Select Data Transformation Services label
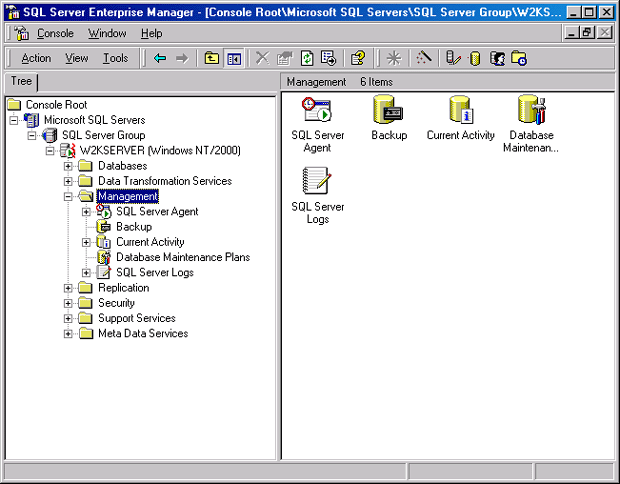This screenshot has width=620, height=484. pyautogui.click(x=165, y=181)
